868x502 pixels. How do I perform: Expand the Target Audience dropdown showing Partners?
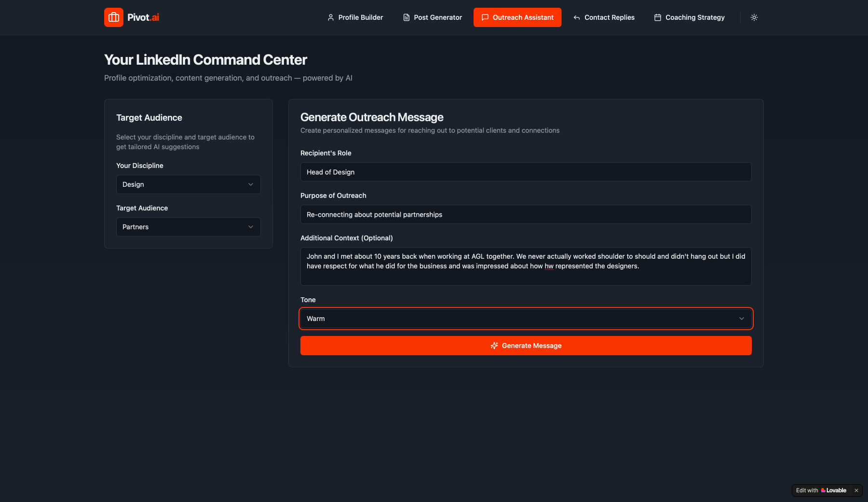pyautogui.click(x=189, y=227)
